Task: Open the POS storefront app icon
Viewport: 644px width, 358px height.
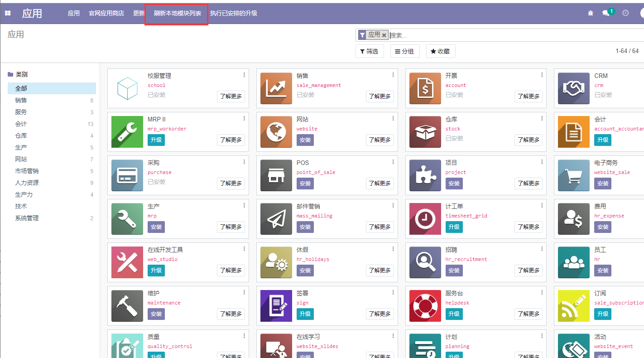Action: coord(276,175)
